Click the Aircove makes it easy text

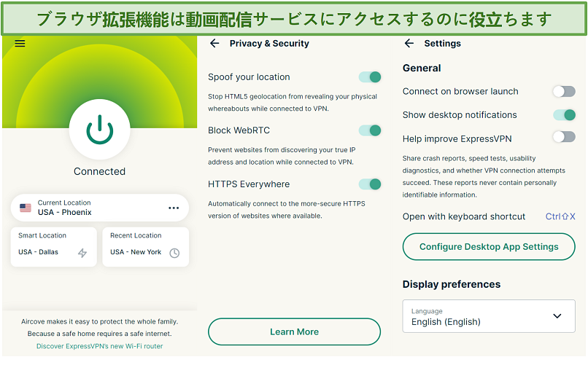click(x=100, y=321)
